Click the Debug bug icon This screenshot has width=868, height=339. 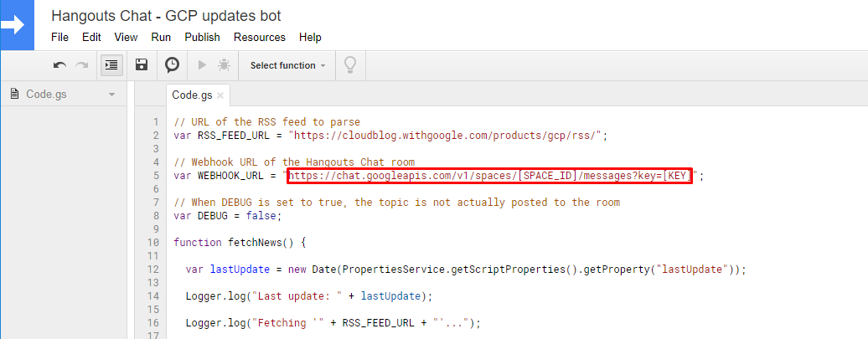point(224,64)
